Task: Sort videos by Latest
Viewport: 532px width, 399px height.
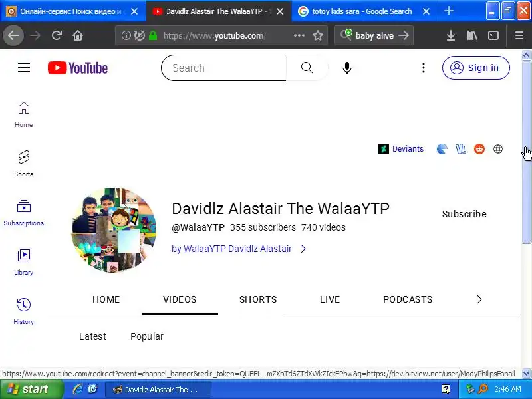Action: click(x=92, y=336)
